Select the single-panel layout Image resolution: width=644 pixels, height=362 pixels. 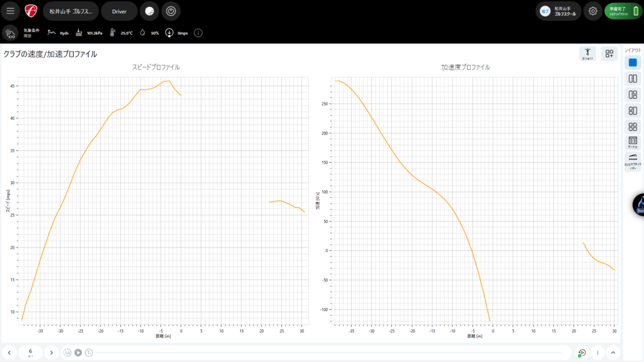pos(633,62)
